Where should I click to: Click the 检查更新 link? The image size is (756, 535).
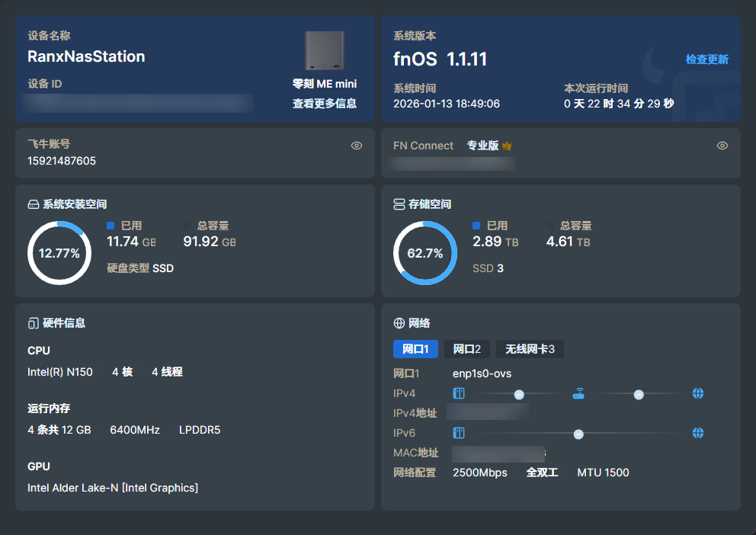click(706, 59)
